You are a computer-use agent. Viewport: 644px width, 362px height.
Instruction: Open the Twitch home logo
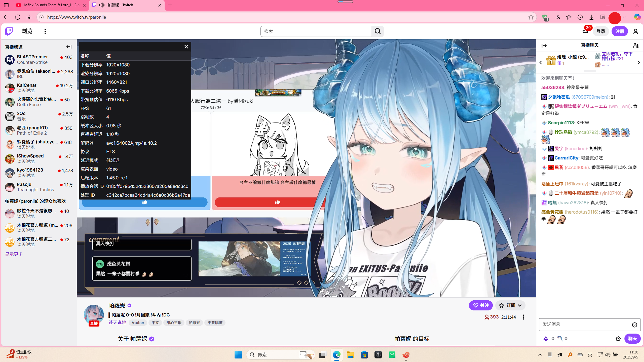tap(9, 31)
